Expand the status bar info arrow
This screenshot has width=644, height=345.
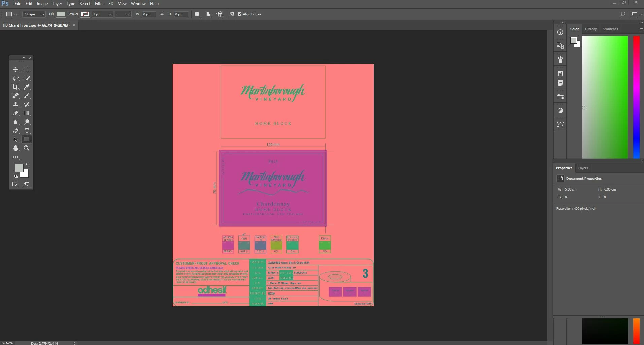75,343
